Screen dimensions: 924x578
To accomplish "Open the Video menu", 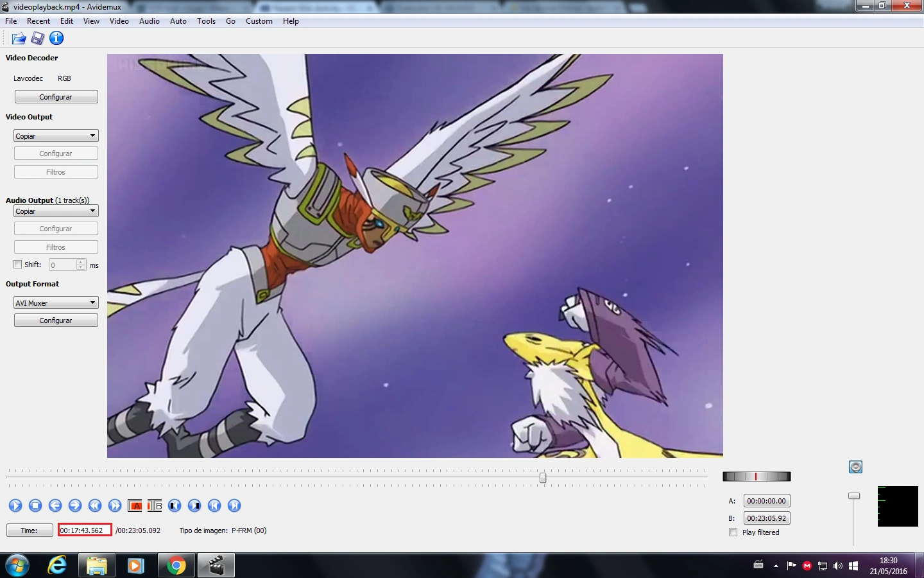I will (119, 21).
